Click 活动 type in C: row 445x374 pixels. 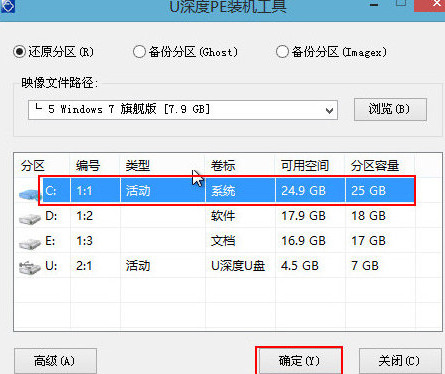138,191
